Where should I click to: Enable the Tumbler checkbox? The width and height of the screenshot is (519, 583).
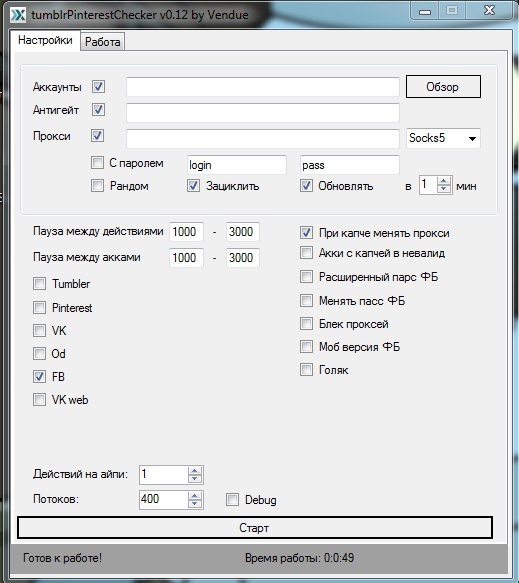39,284
